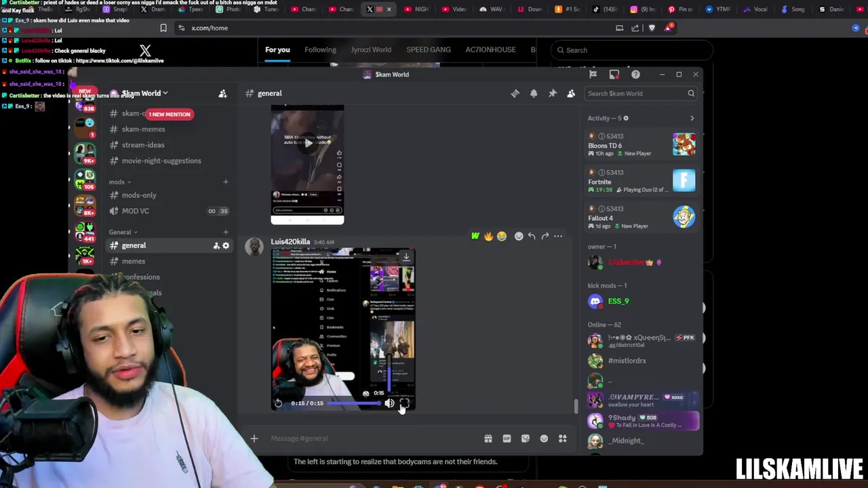
Task: Focus the Message #general input
Action: [x=373, y=439]
